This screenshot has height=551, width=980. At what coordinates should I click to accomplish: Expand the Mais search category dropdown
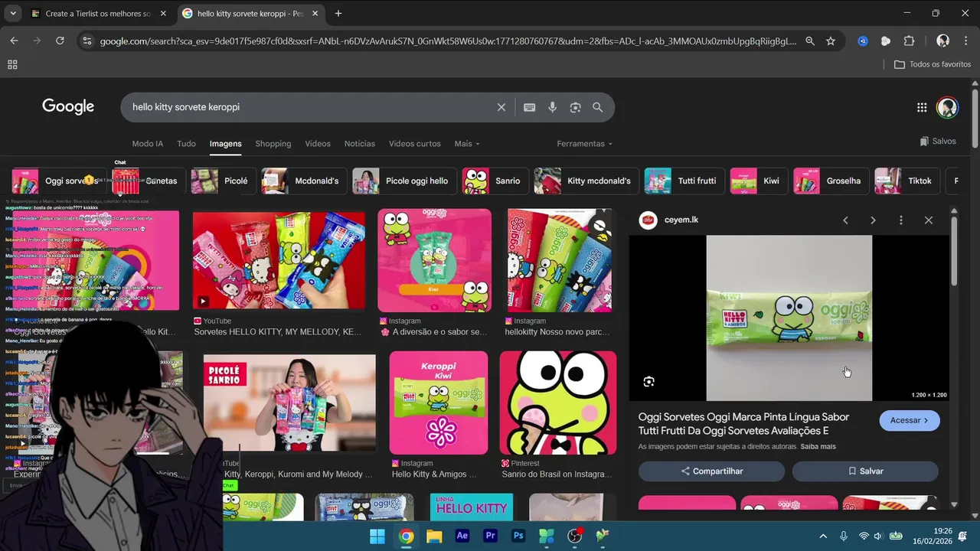(467, 144)
